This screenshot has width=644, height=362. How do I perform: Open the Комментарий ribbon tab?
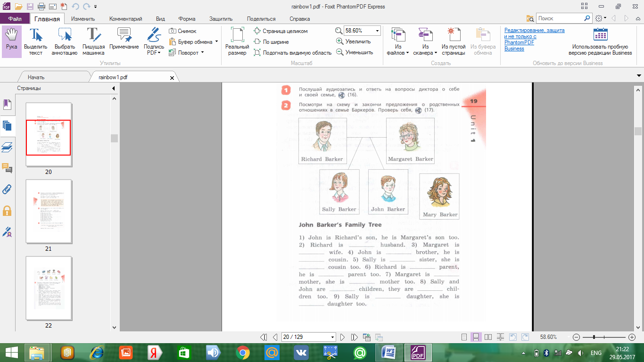click(125, 19)
